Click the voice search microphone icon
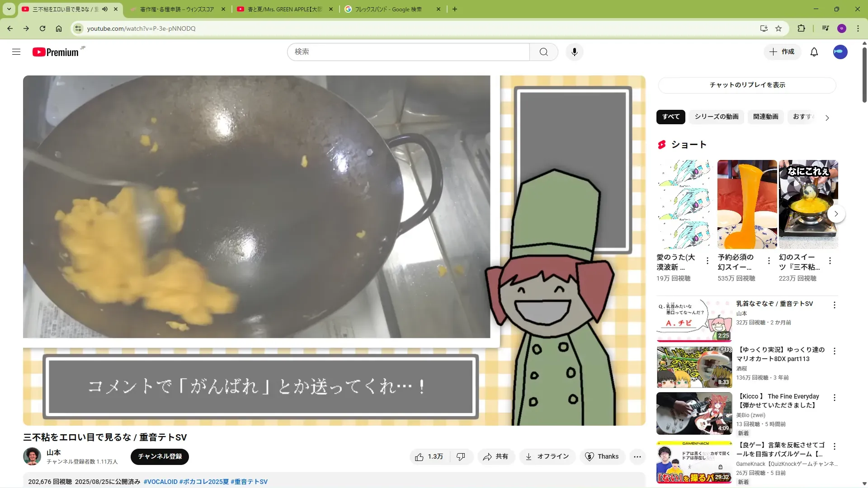This screenshot has height=488, width=868. tap(574, 52)
